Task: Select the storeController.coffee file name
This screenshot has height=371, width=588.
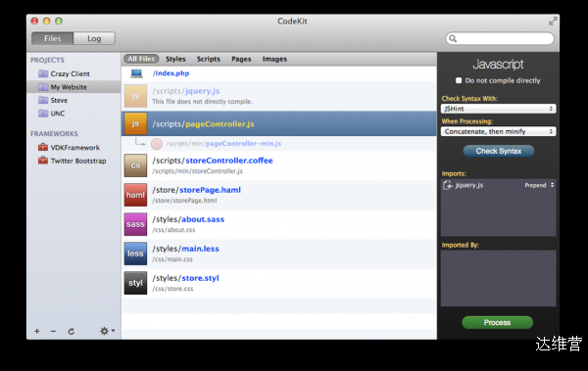Action: [x=229, y=161]
